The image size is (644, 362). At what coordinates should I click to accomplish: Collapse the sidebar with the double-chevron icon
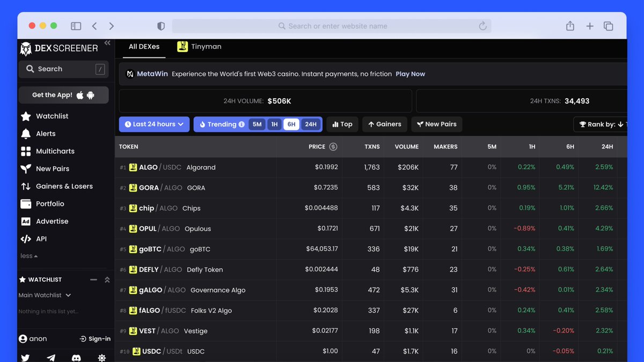(x=107, y=43)
